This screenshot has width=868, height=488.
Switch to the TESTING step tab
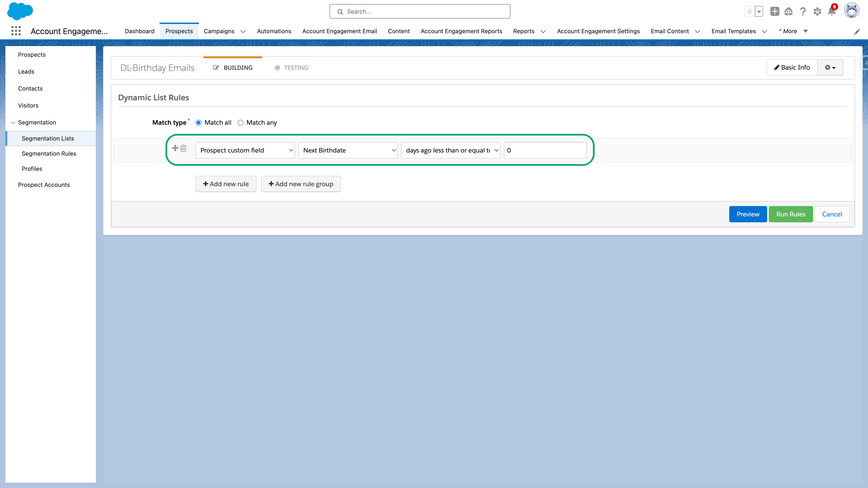[291, 68]
